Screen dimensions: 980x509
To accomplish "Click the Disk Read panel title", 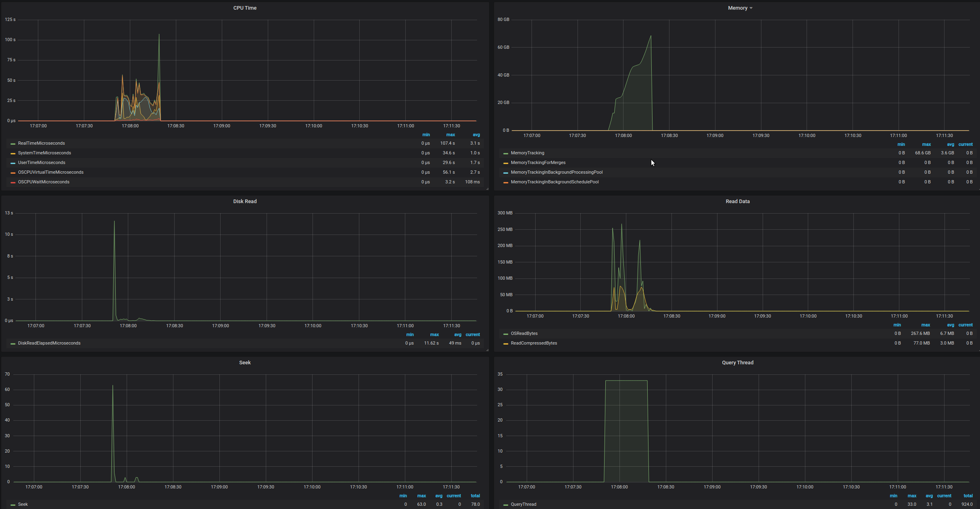I will [x=245, y=201].
